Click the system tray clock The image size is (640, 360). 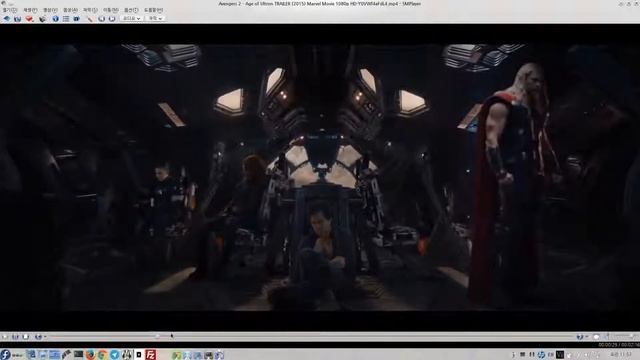621,355
